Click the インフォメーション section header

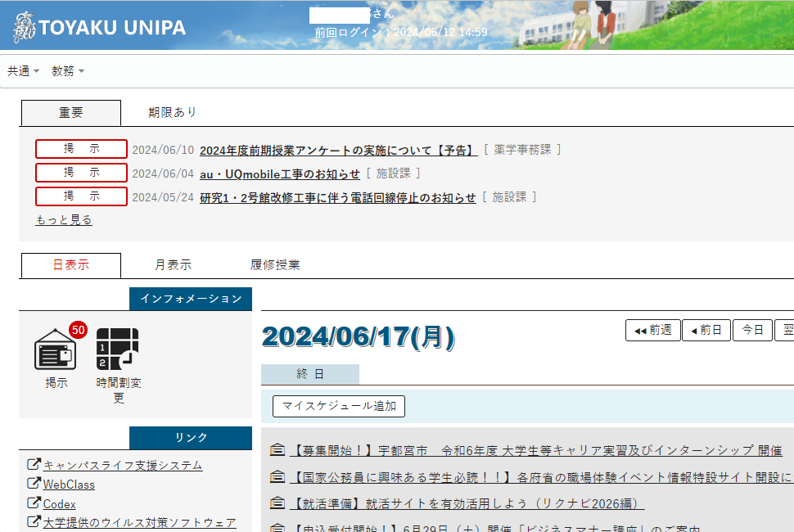pos(191,300)
